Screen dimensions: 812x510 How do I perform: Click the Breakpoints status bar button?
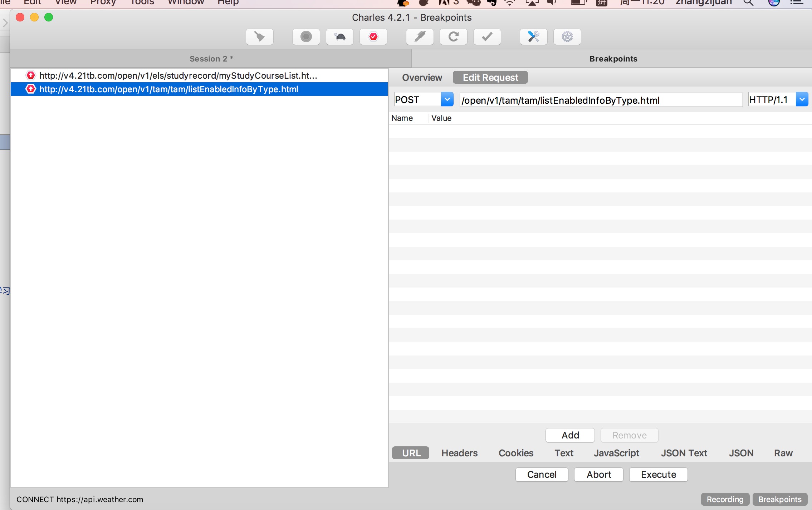(780, 499)
